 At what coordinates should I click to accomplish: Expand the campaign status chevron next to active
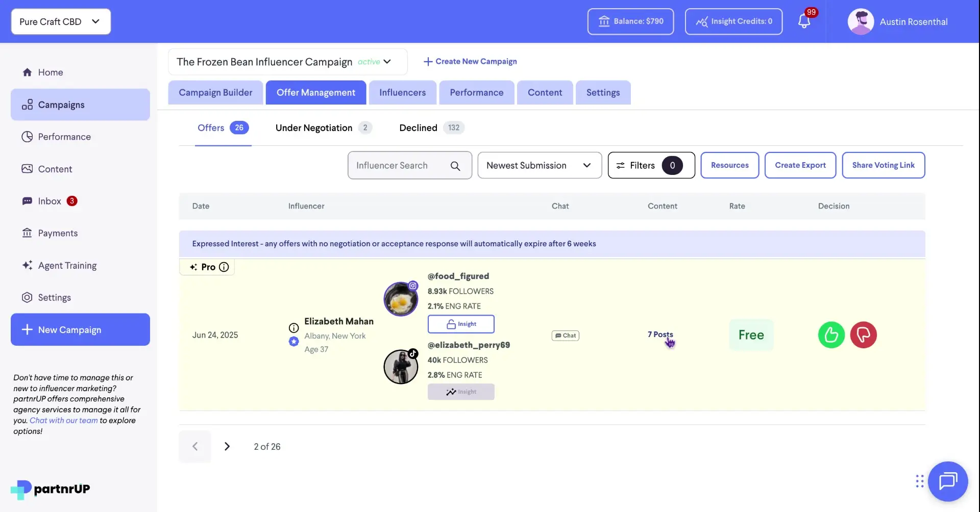[387, 62]
